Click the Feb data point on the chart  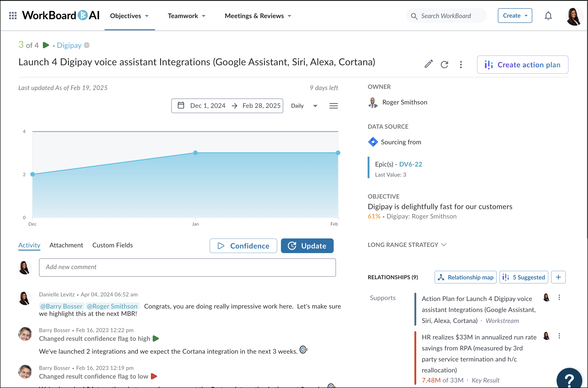[338, 153]
